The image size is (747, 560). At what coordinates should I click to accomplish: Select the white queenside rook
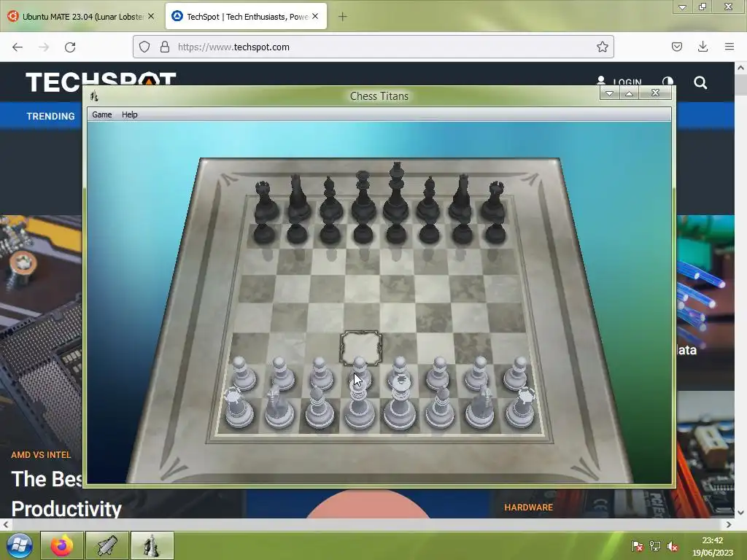coord(239,408)
